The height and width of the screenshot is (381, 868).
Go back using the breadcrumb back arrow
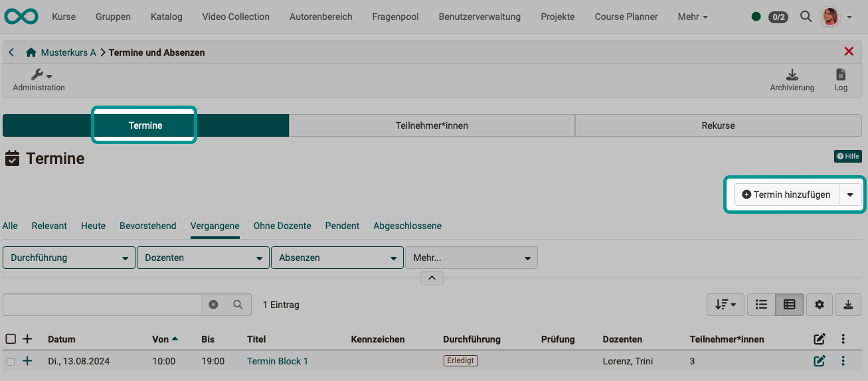click(11, 52)
